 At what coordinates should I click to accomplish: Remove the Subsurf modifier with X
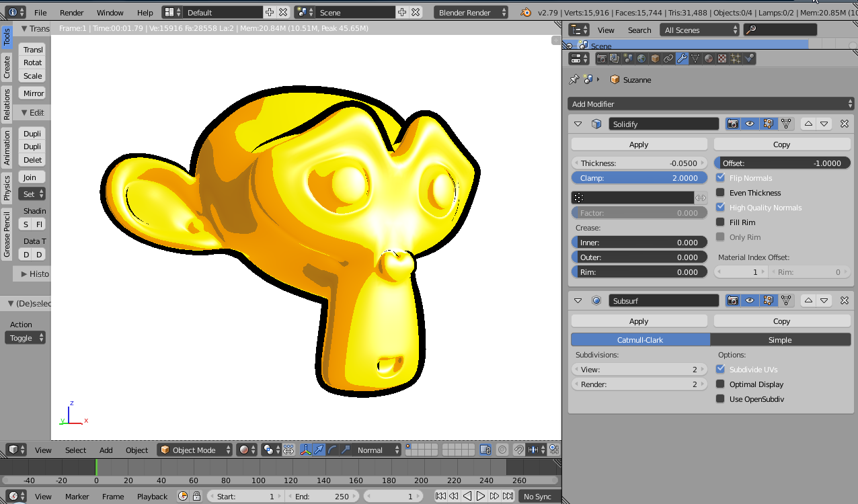pyautogui.click(x=845, y=300)
